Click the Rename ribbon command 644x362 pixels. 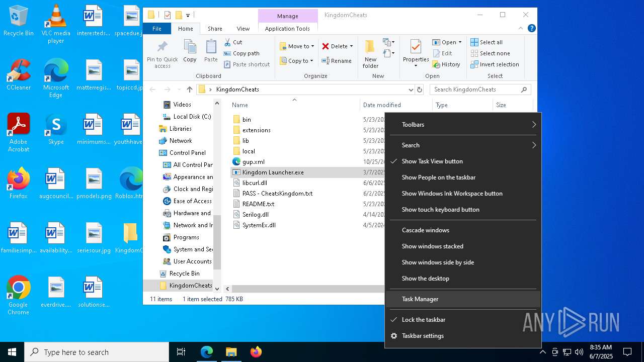pyautogui.click(x=337, y=61)
